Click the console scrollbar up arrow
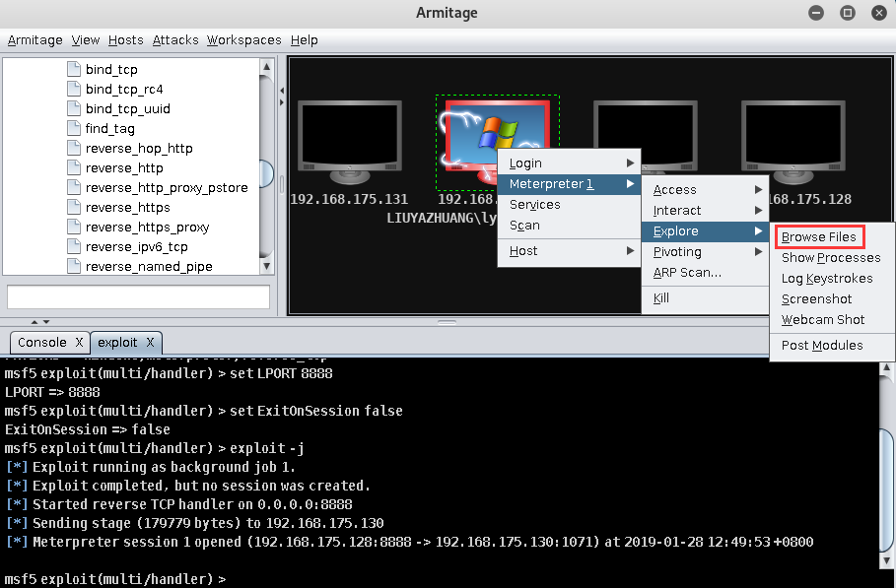 886,367
